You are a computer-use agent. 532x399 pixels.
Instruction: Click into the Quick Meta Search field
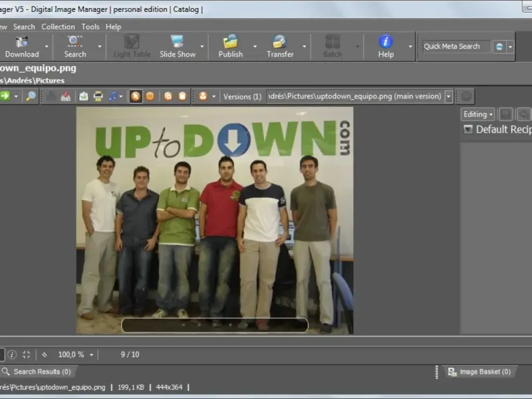tap(456, 47)
